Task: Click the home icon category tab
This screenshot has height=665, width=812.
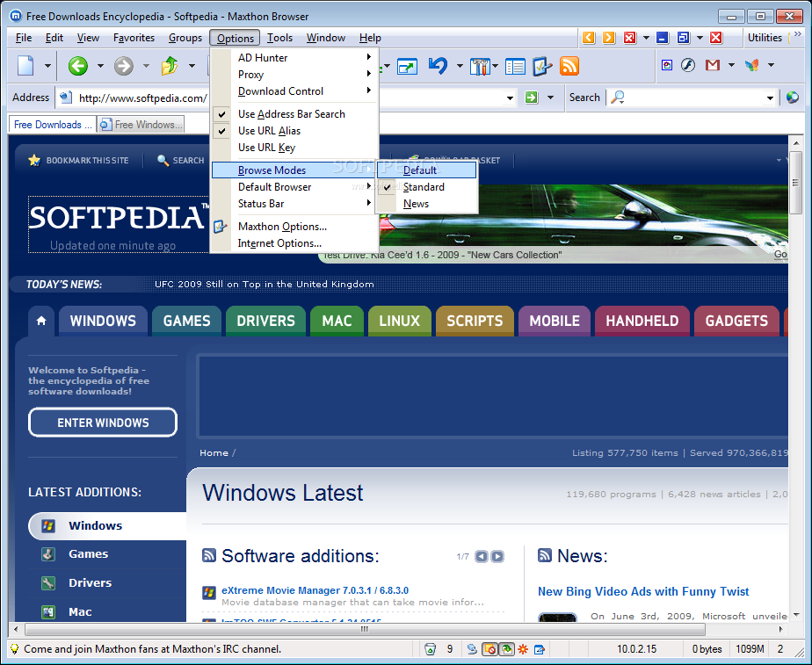Action: pos(41,321)
